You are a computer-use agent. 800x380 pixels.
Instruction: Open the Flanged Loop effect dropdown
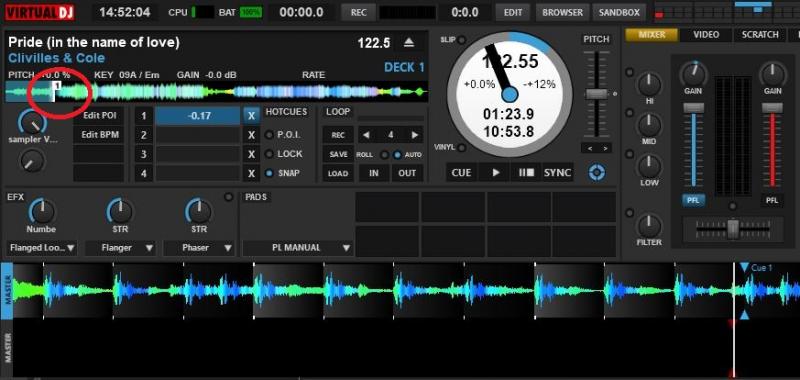pyautogui.click(x=42, y=248)
